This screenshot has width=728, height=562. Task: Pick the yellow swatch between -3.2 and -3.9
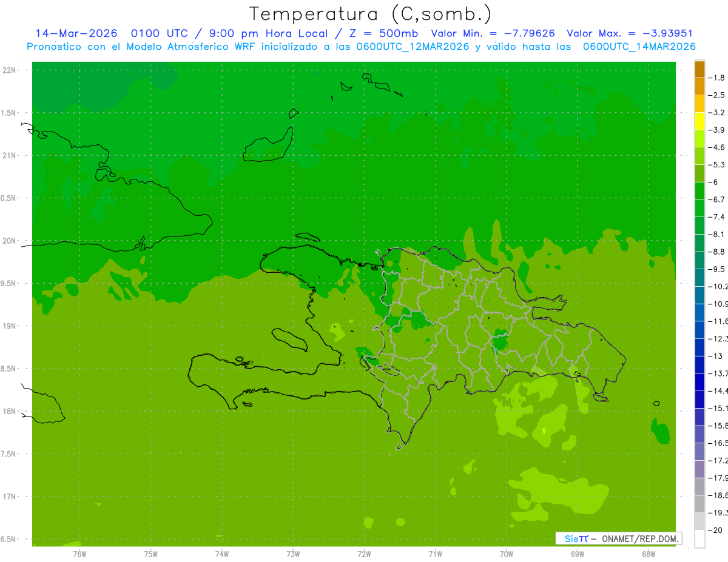pos(699,121)
